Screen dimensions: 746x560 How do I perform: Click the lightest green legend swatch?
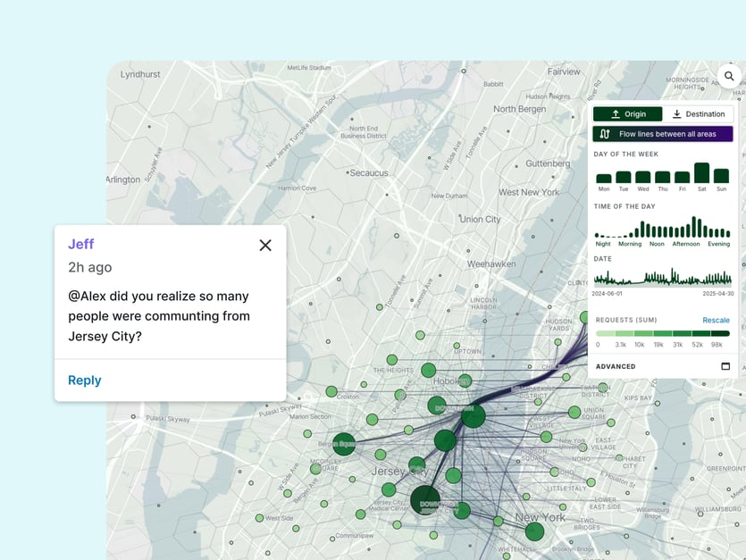point(605,334)
